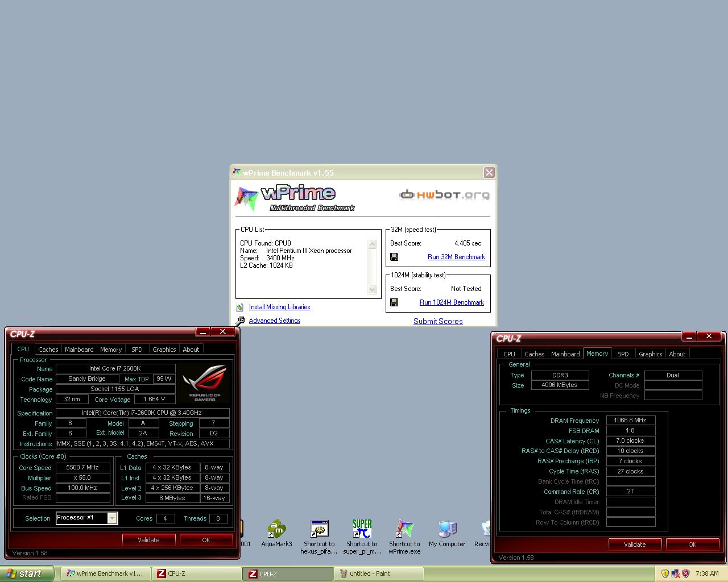Open the wPrime.exe desktop shortcut
The image size is (728, 582).
[404, 530]
